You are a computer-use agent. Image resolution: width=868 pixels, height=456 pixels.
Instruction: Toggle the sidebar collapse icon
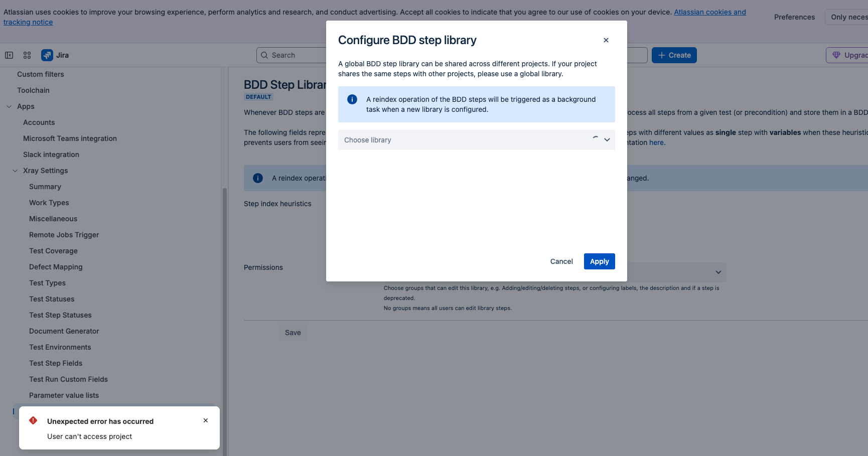9,55
